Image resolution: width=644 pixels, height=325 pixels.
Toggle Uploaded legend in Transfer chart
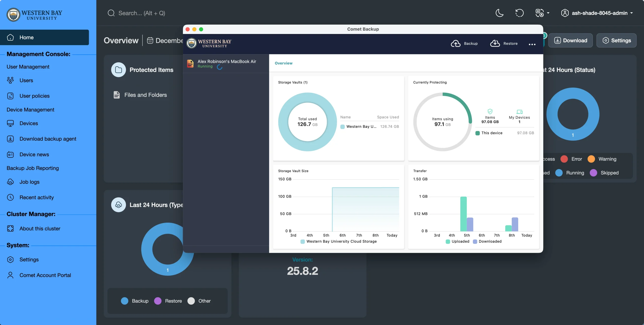(x=457, y=241)
